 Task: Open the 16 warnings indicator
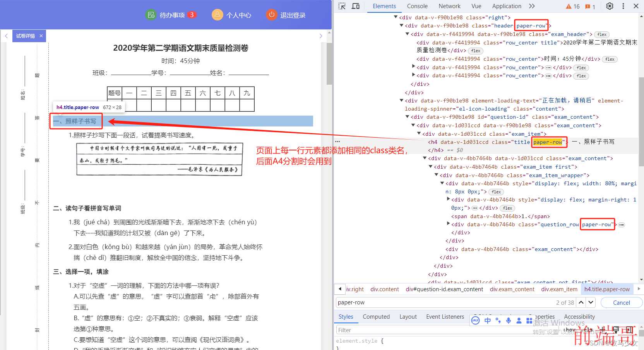573,6
